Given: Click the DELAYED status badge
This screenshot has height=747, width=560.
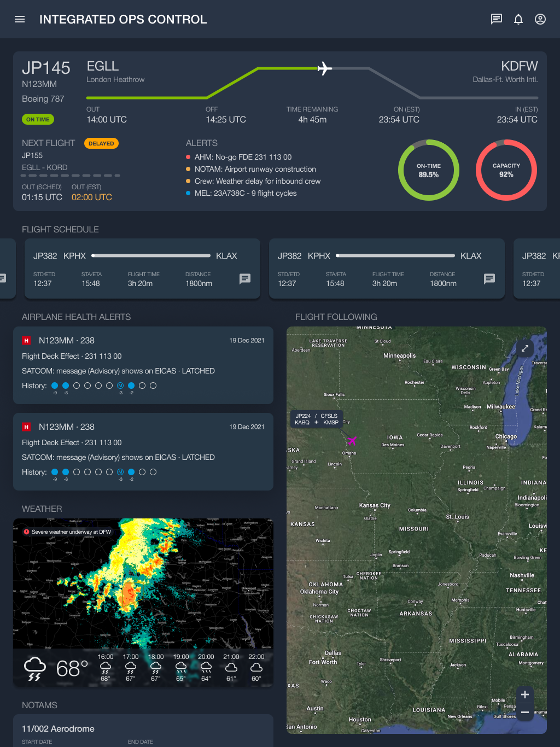Looking at the screenshot, I should 101,143.
